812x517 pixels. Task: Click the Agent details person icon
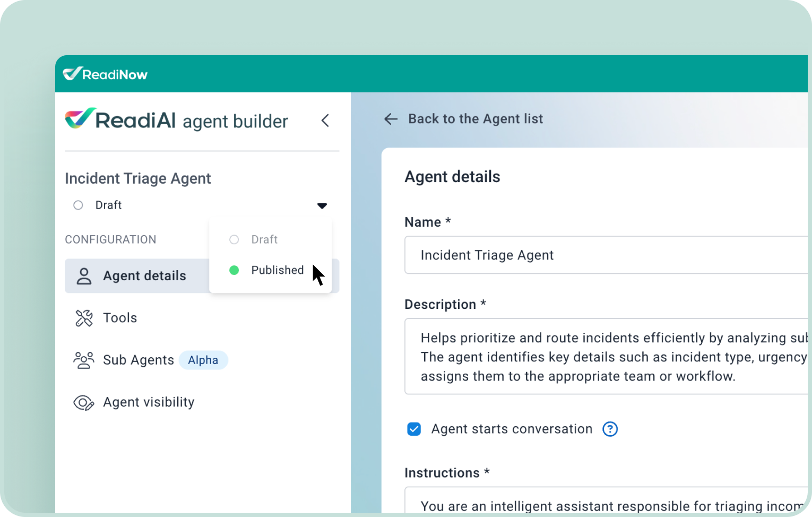(x=84, y=276)
